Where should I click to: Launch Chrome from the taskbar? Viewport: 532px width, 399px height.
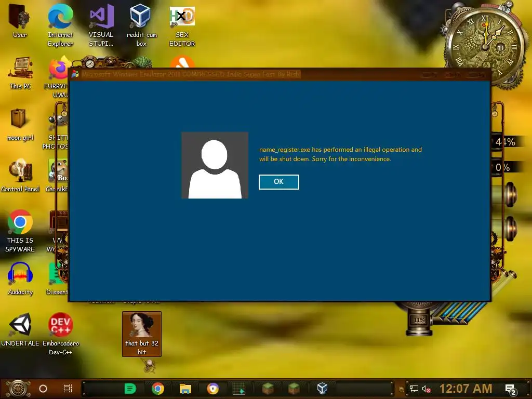tap(158, 389)
